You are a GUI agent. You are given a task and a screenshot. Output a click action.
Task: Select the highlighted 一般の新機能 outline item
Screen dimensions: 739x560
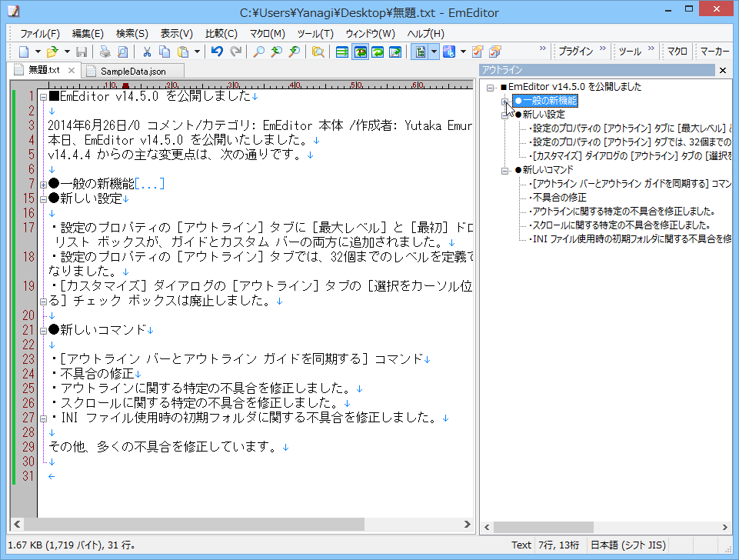point(546,101)
